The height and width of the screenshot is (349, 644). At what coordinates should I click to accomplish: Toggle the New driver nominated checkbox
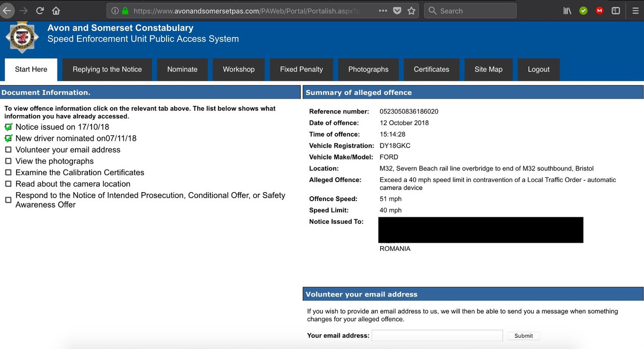8,138
